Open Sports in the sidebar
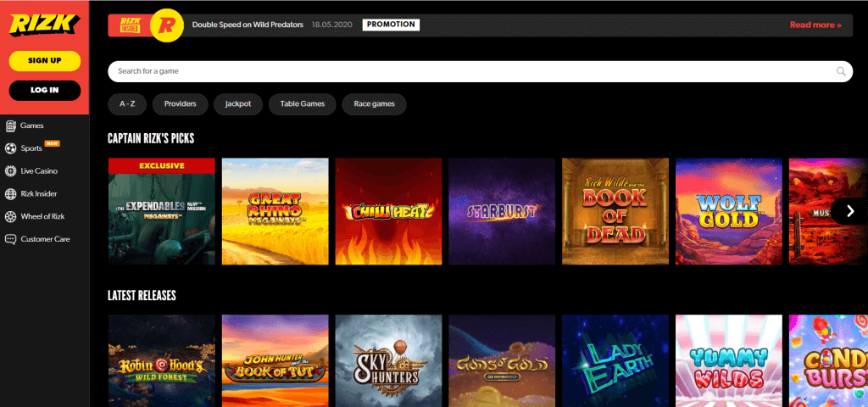 (x=31, y=148)
